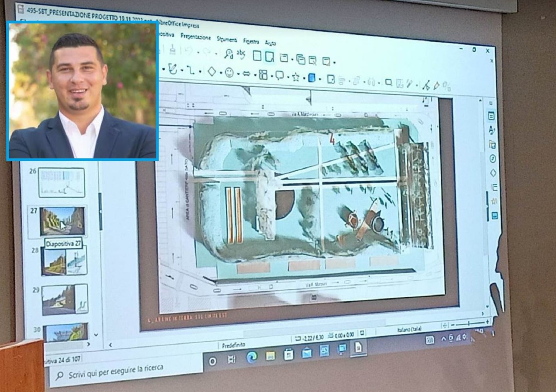Screen dimensions: 556x392
Task: Select slide 27 thumbnail
Action: click(x=62, y=221)
